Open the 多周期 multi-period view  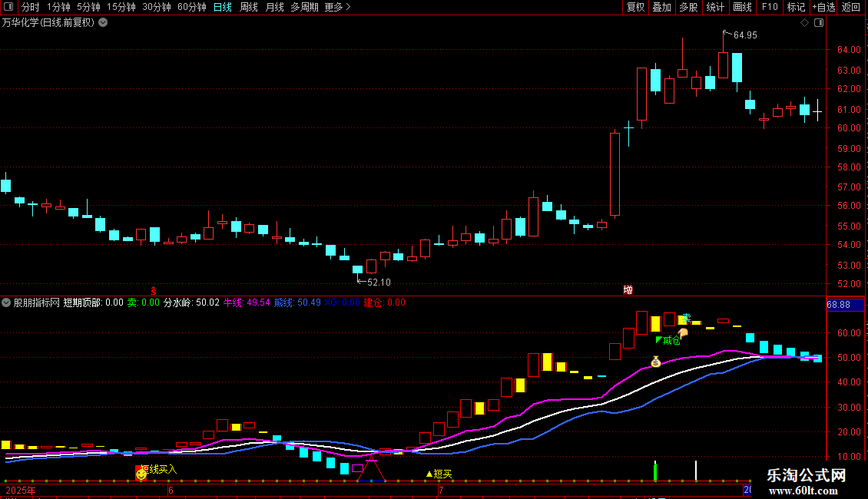304,7
